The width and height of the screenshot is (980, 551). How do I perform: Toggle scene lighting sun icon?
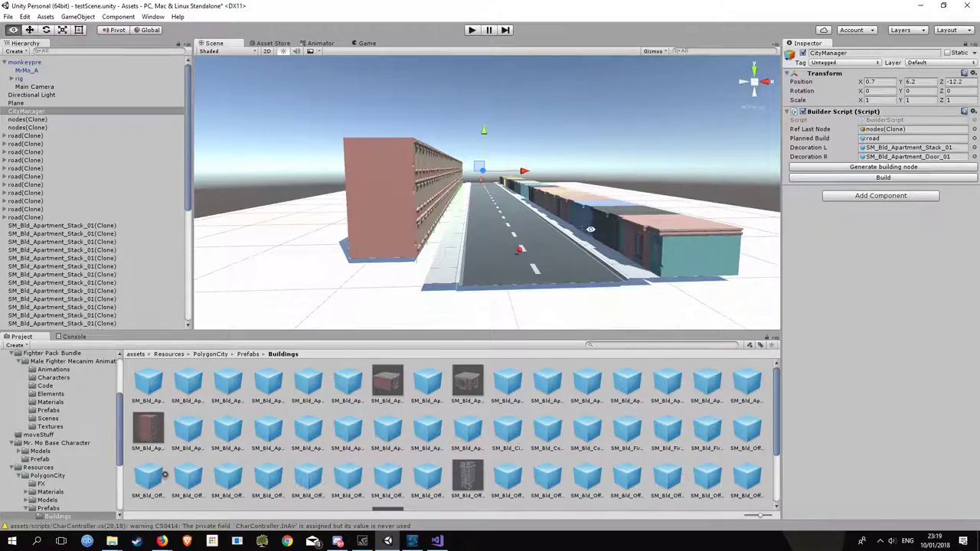click(x=283, y=51)
